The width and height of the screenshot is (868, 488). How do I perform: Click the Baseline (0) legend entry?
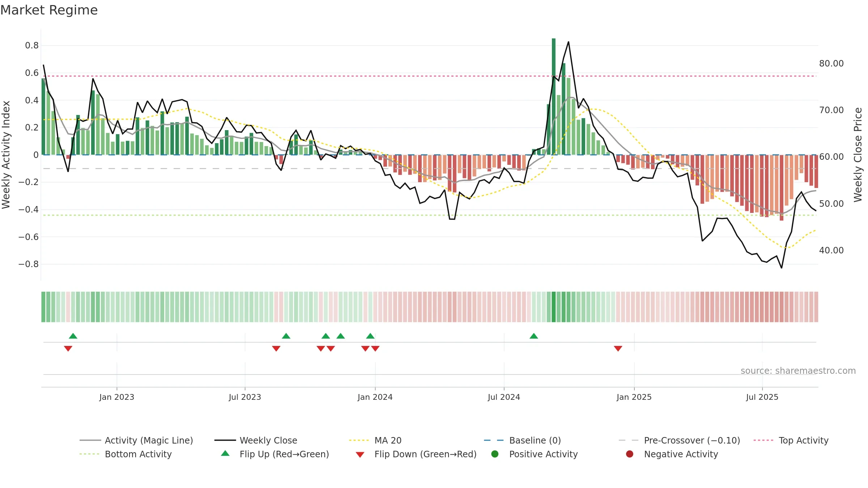pyautogui.click(x=522, y=440)
